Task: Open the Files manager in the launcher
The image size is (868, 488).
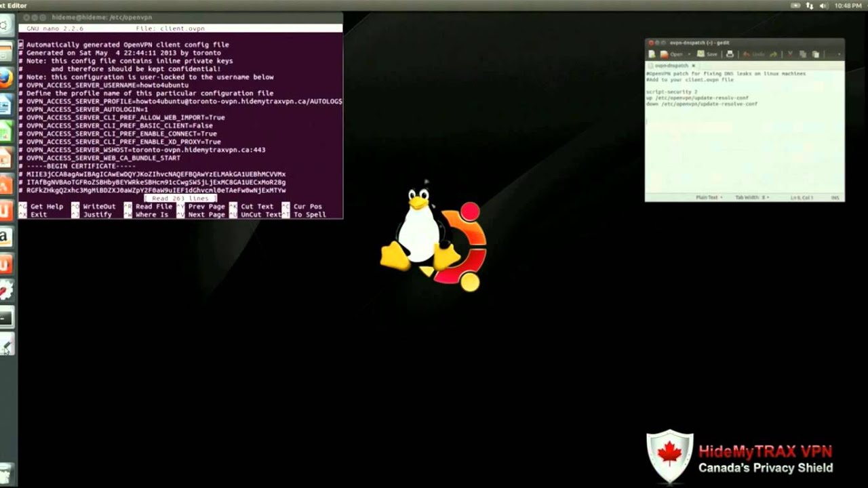Action: click(5, 52)
